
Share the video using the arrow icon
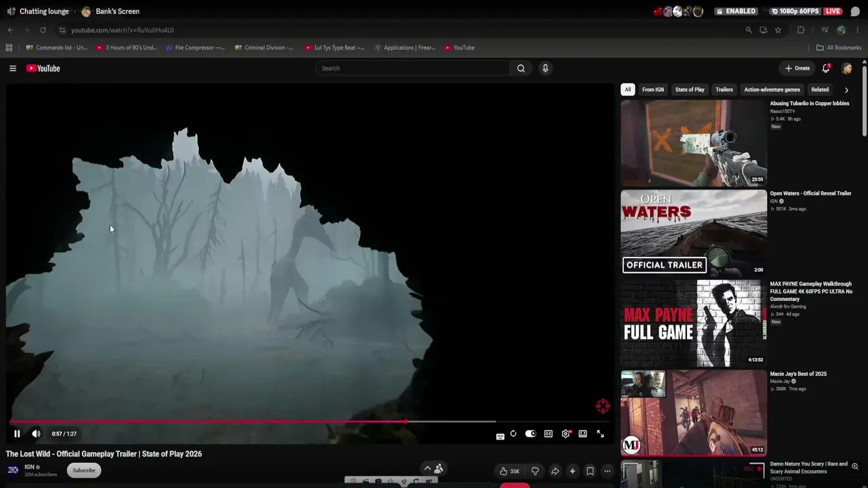tap(555, 471)
